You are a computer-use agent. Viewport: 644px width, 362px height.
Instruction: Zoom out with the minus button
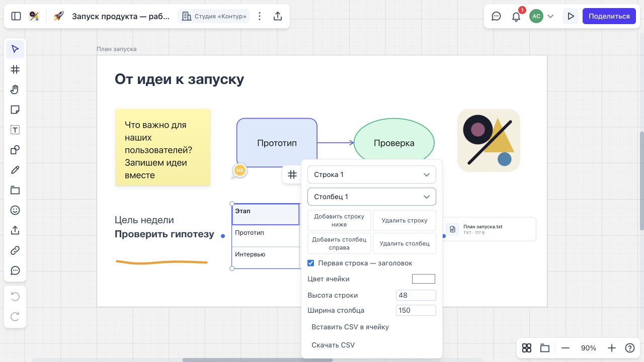[566, 348]
